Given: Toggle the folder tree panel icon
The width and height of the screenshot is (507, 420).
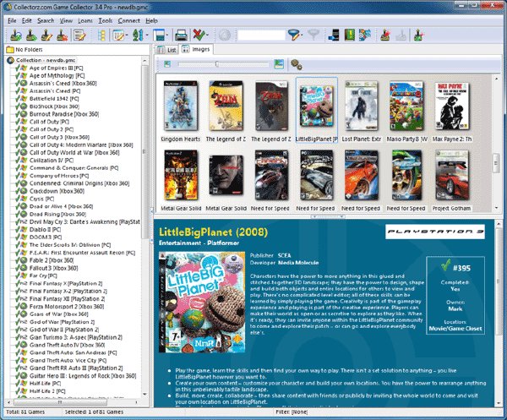Looking at the screenshot, I should click(x=102, y=35).
